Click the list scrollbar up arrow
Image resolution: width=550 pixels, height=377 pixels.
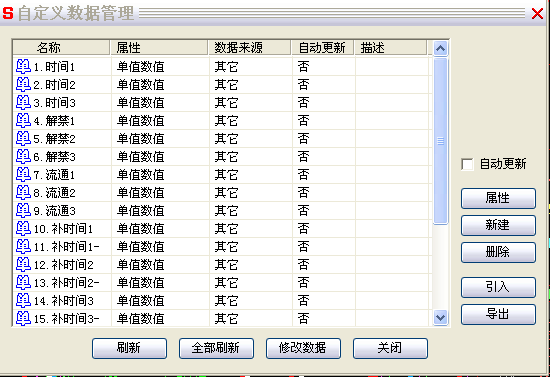coord(440,48)
